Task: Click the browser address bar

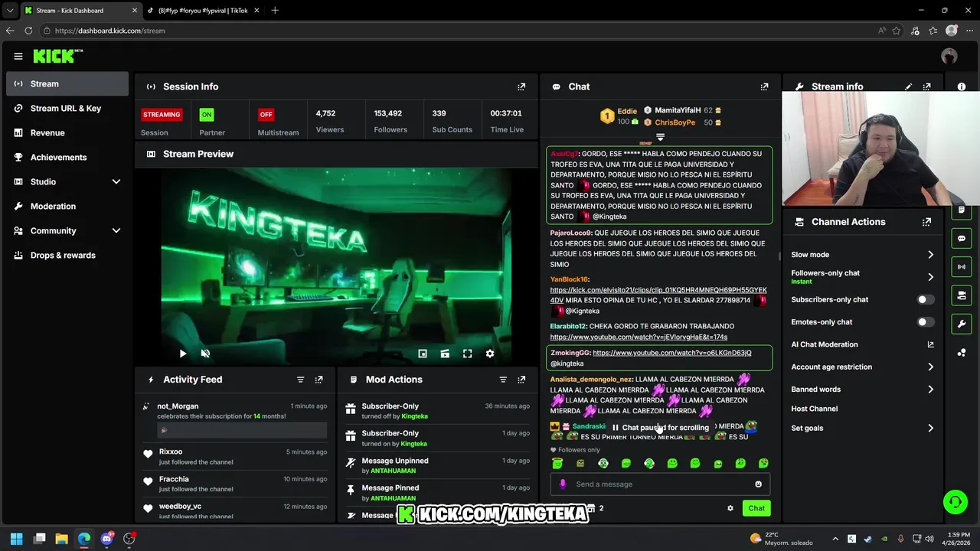Action: [459, 31]
